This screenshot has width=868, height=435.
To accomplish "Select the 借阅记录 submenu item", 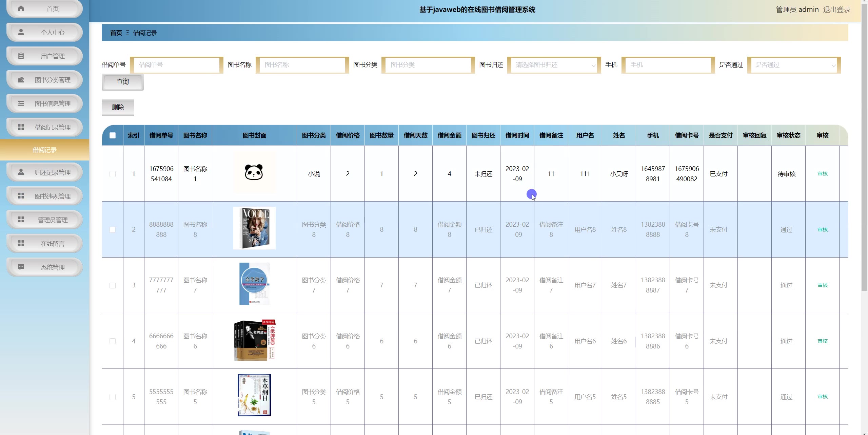I will pos(44,150).
